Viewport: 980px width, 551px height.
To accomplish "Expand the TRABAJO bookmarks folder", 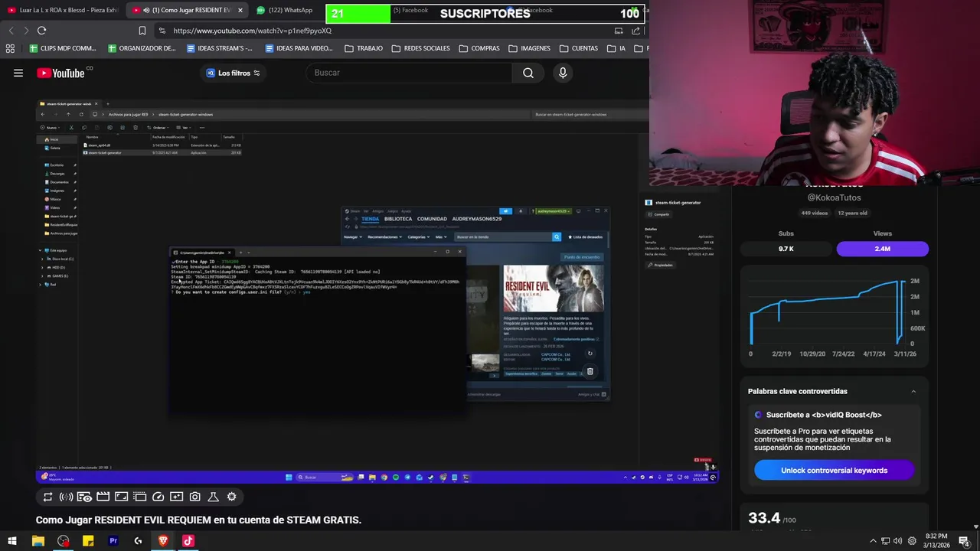I will [364, 48].
